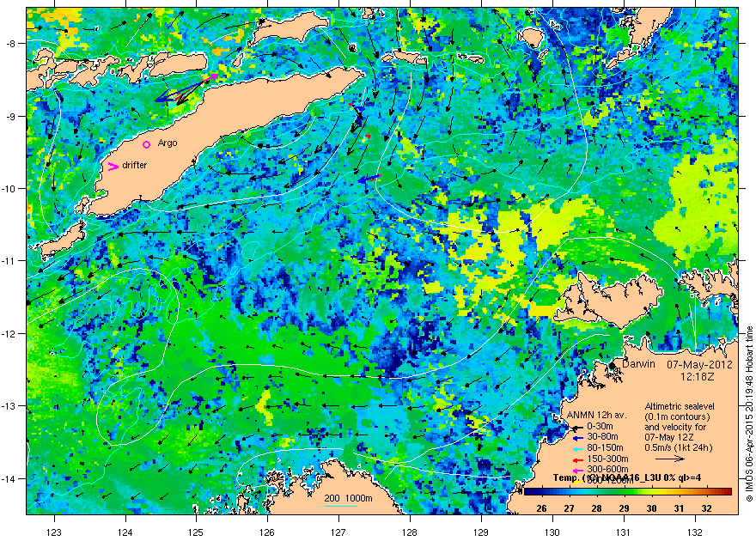
Task: Click the '80-150m' legend label
Action: point(605,448)
